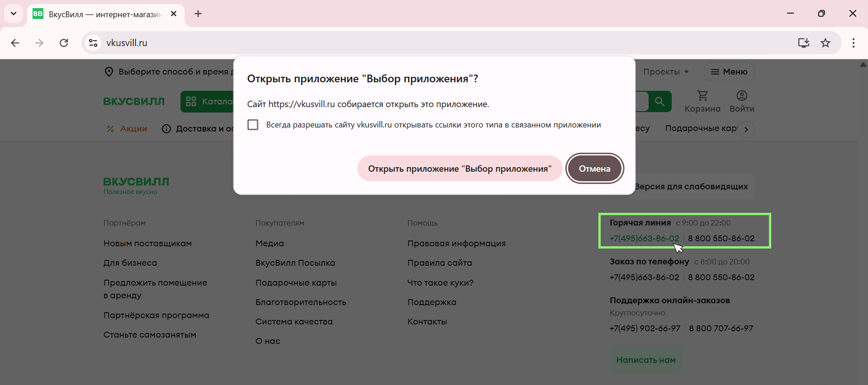The width and height of the screenshot is (868, 385).
Task: Open Станьте самозанятым link
Action: [150, 335]
